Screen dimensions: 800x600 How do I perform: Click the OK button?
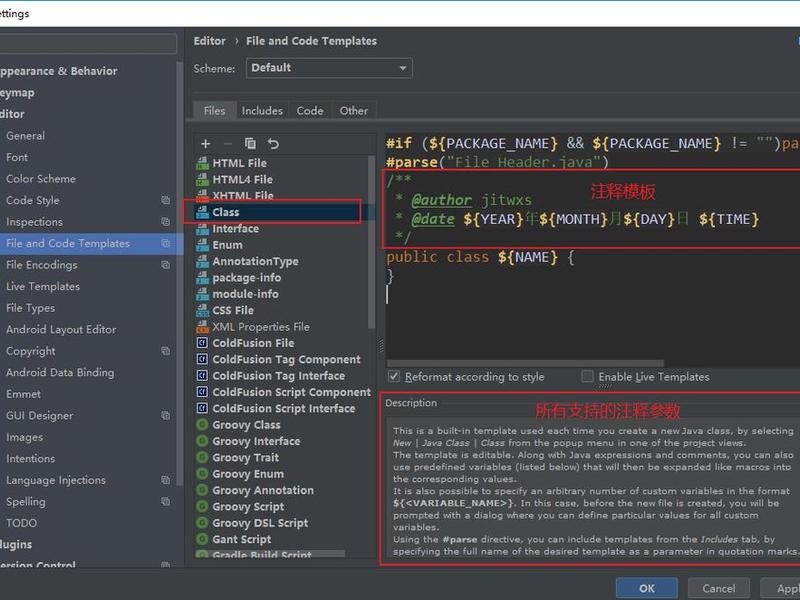tap(646, 588)
